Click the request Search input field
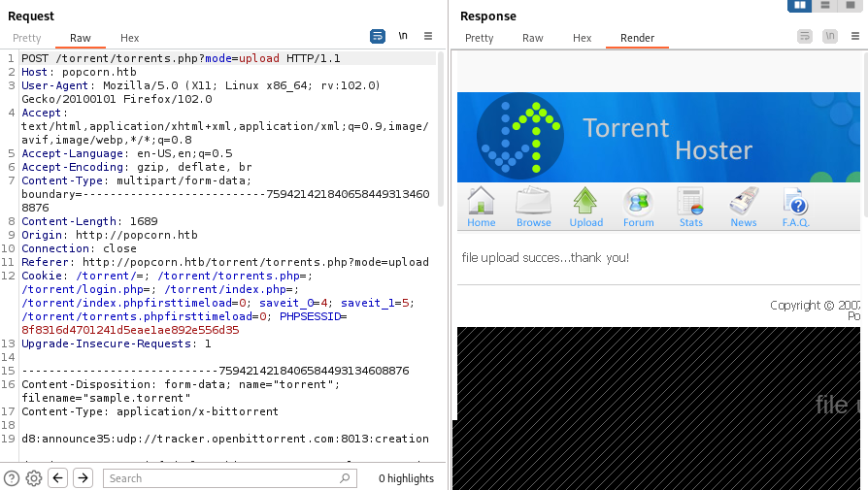This screenshot has height=490, width=868. (229, 478)
